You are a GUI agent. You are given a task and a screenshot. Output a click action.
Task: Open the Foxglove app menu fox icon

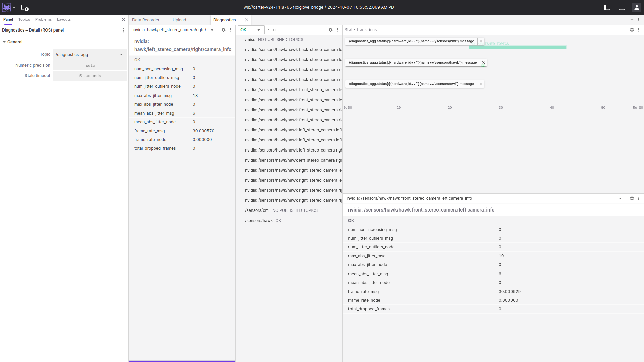point(6,7)
